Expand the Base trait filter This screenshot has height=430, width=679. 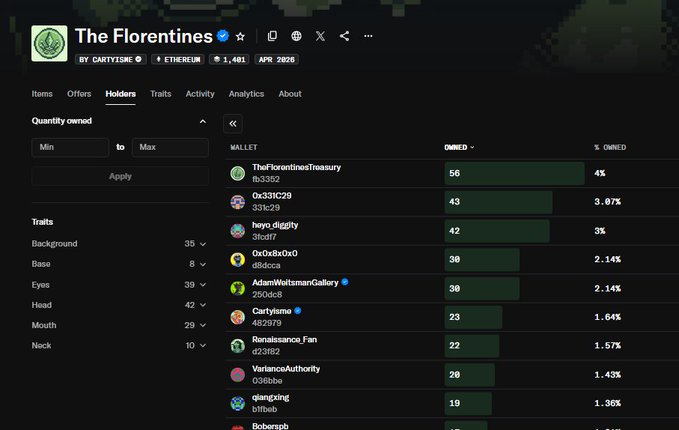[x=119, y=264]
